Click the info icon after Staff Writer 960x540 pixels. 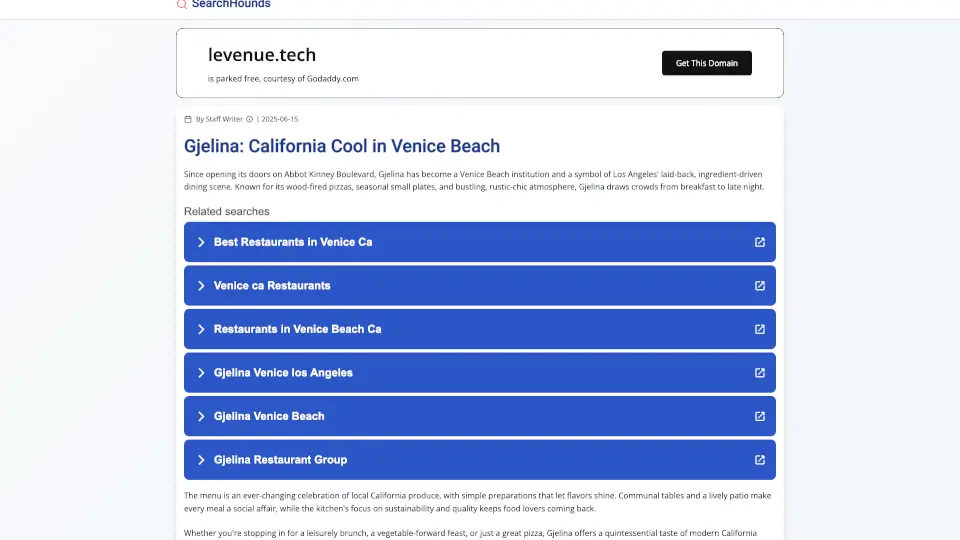[x=250, y=119]
